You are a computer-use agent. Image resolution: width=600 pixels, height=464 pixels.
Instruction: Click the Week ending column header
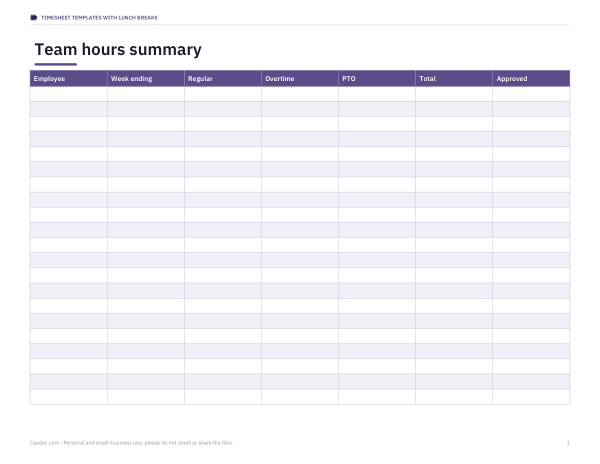(146, 78)
